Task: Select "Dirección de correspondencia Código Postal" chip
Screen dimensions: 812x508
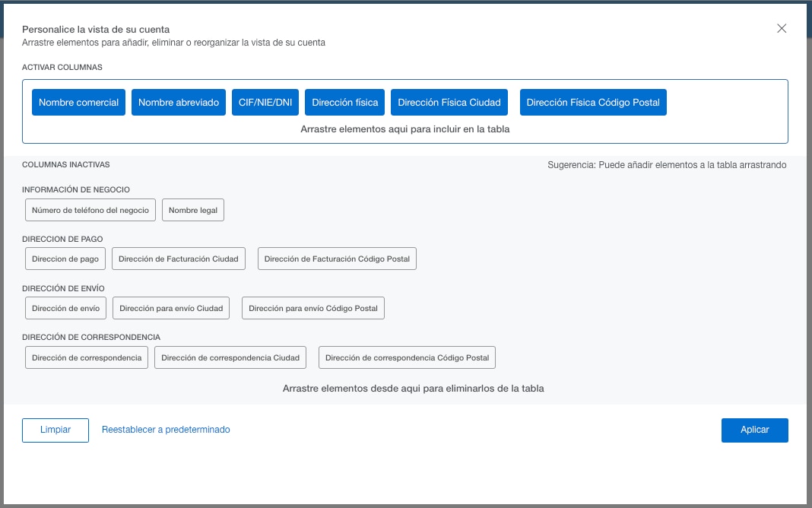Action: (408, 357)
